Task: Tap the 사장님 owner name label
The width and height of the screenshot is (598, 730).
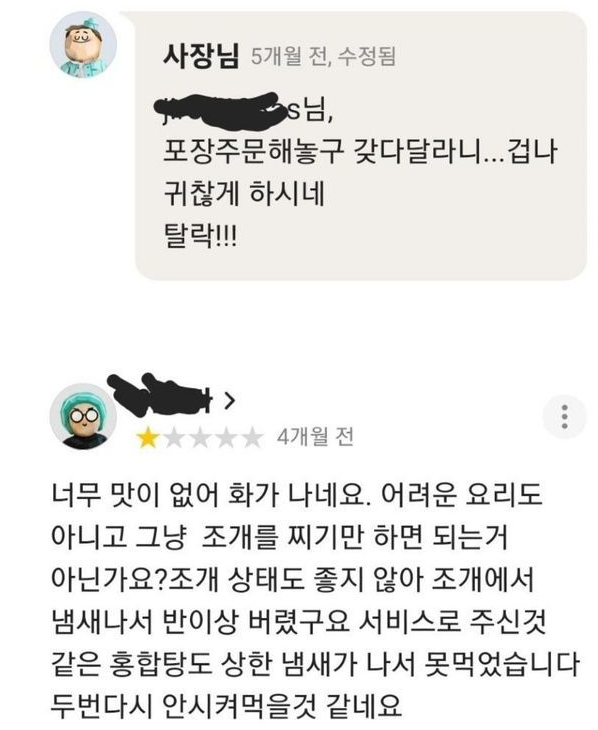Action: [x=201, y=56]
